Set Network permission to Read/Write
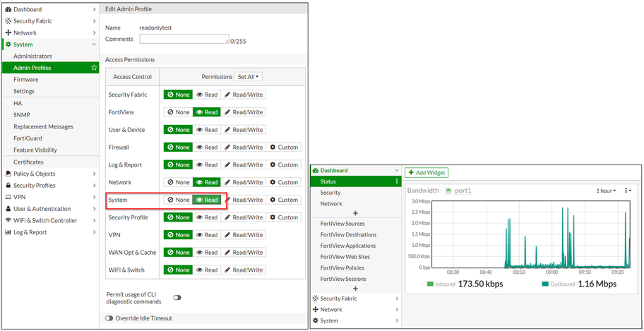 click(244, 182)
